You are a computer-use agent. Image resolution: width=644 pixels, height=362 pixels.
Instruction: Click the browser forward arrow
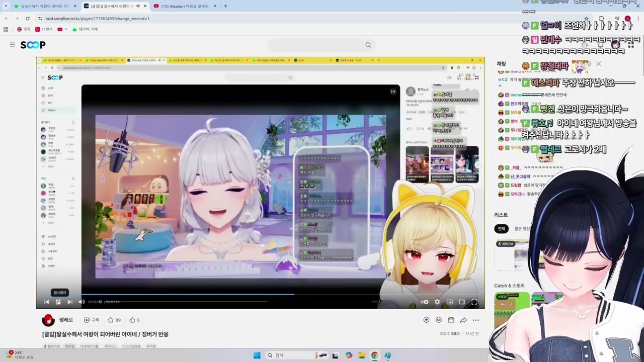(x=17, y=19)
